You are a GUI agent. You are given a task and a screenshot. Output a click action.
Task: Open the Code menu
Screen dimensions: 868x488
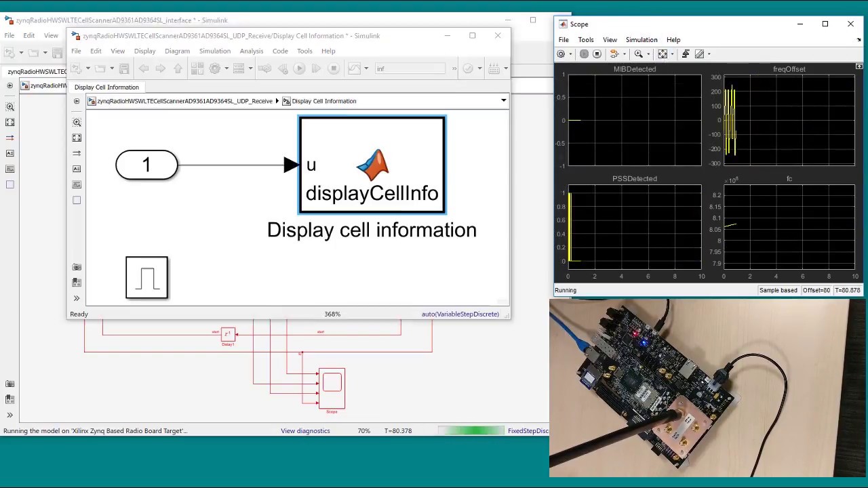click(280, 51)
